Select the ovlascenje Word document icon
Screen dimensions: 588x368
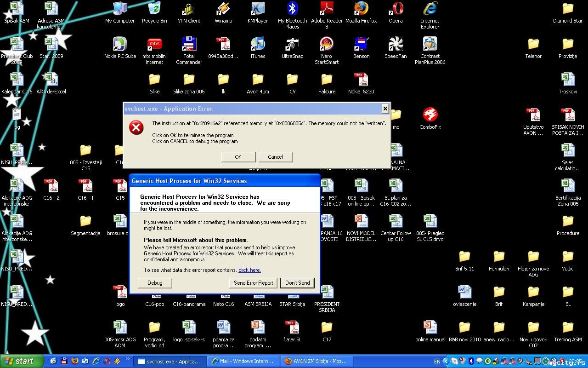(x=464, y=296)
